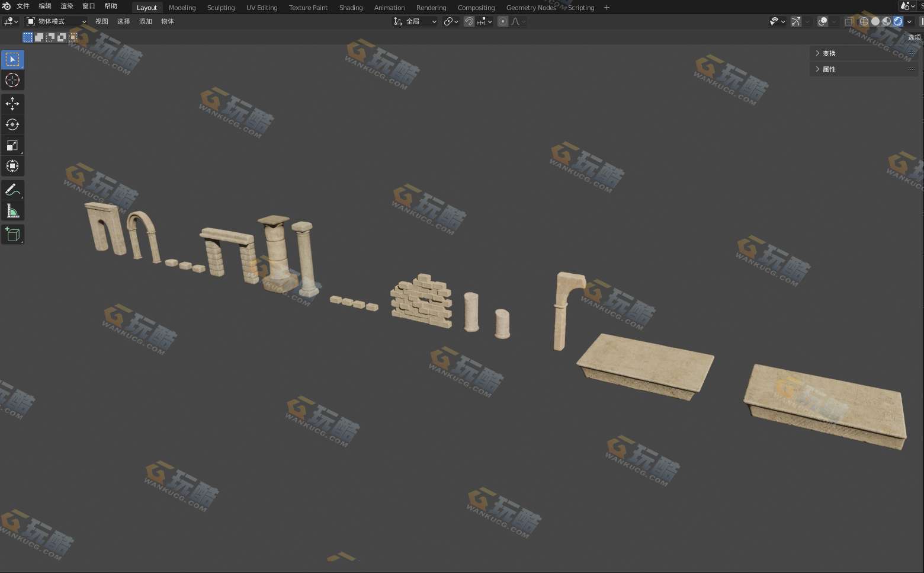924x573 pixels.
Task: Toggle X-ray view mode
Action: (x=849, y=21)
